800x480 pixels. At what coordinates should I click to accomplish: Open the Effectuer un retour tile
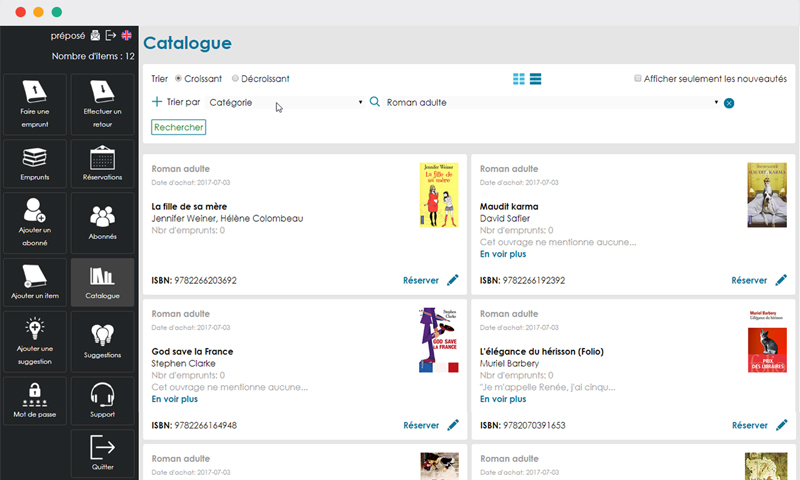point(103,105)
